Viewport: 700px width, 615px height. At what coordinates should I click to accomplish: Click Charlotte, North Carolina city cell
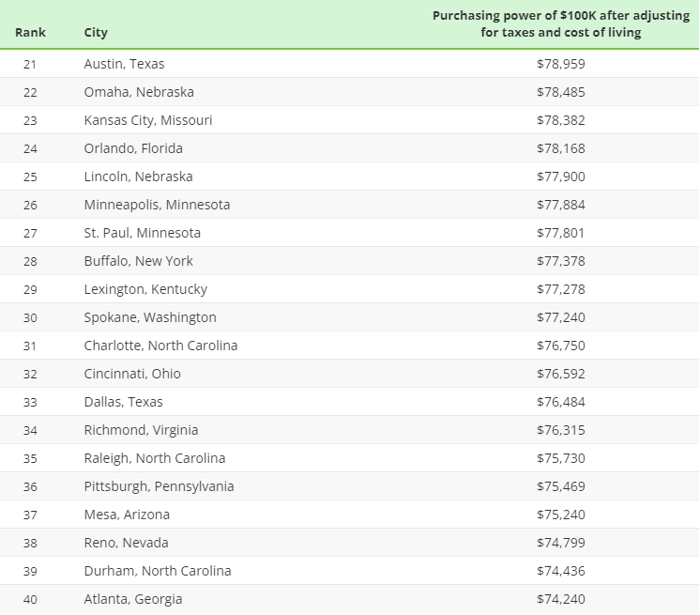[160, 346]
